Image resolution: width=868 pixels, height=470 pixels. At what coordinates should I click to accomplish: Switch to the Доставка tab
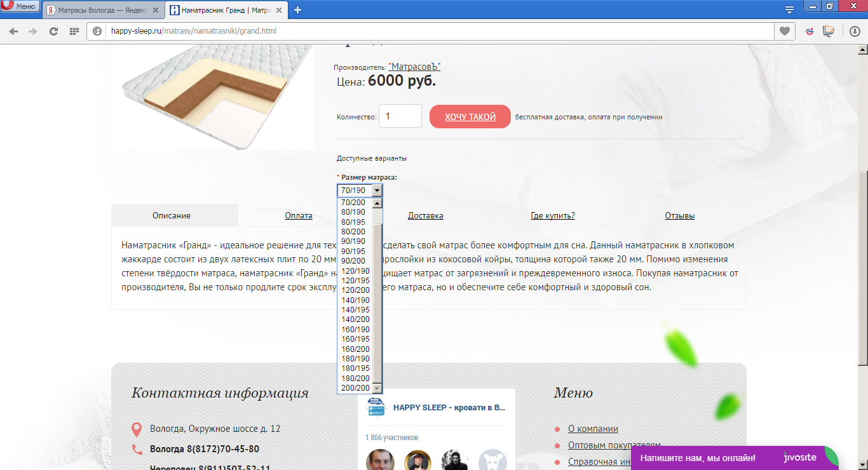[x=426, y=216]
